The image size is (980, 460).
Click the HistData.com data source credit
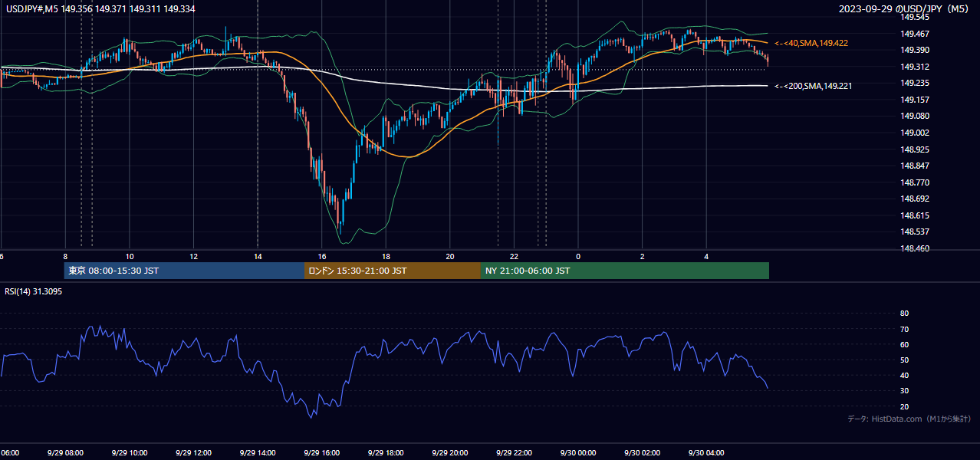pyautogui.click(x=909, y=419)
